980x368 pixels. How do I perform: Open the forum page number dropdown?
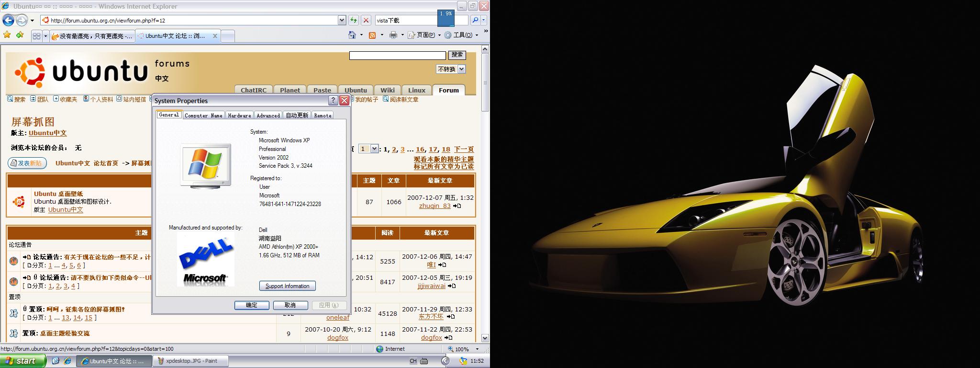tap(369, 149)
